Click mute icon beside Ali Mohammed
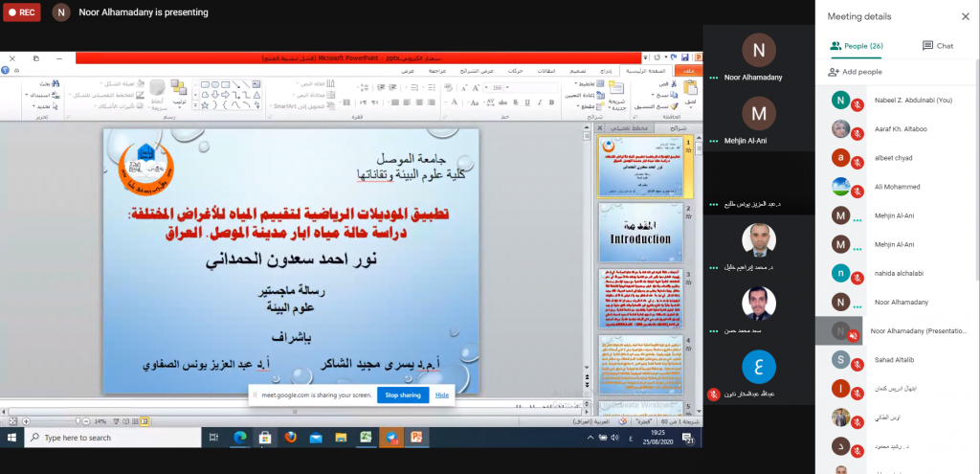The image size is (980, 474). [x=858, y=192]
